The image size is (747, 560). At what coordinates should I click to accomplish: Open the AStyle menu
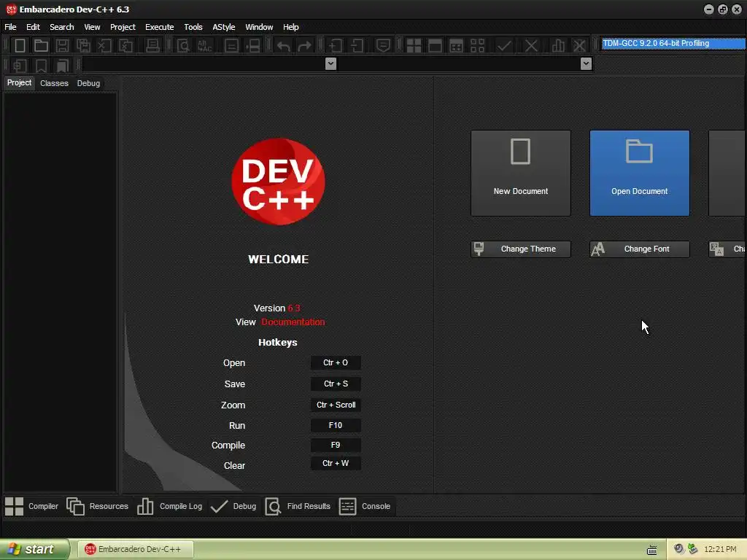[x=224, y=27]
